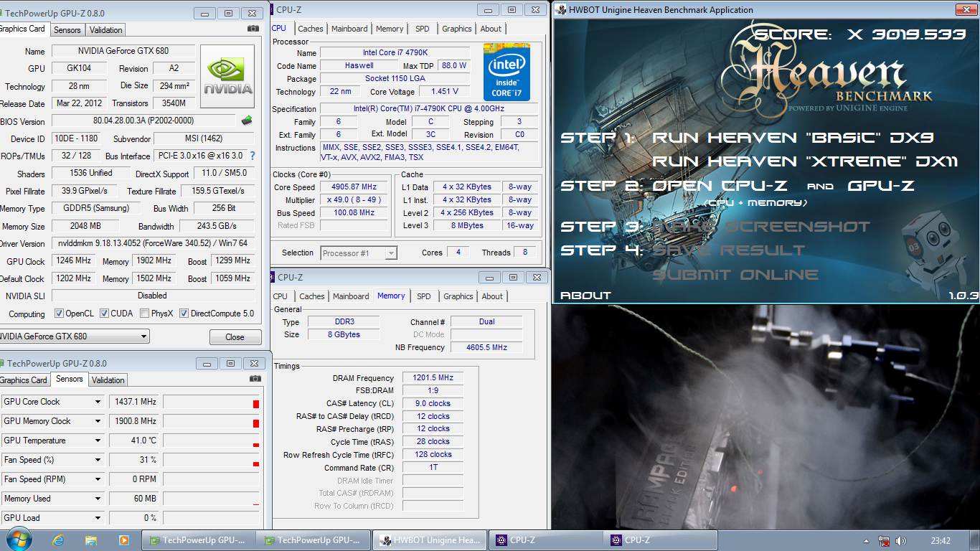Click the Intel Core i7 logo in CPU-Z
This screenshot has width=980, height=551.
[507, 72]
